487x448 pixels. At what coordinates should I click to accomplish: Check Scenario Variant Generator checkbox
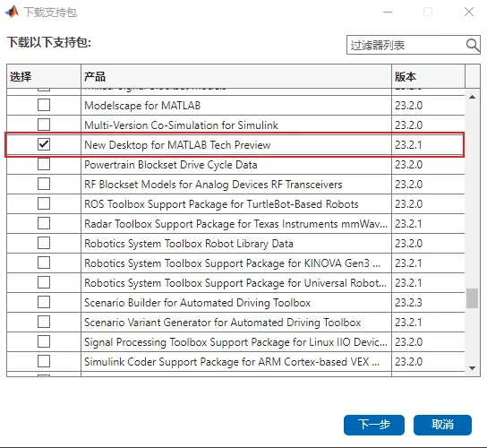click(x=44, y=322)
